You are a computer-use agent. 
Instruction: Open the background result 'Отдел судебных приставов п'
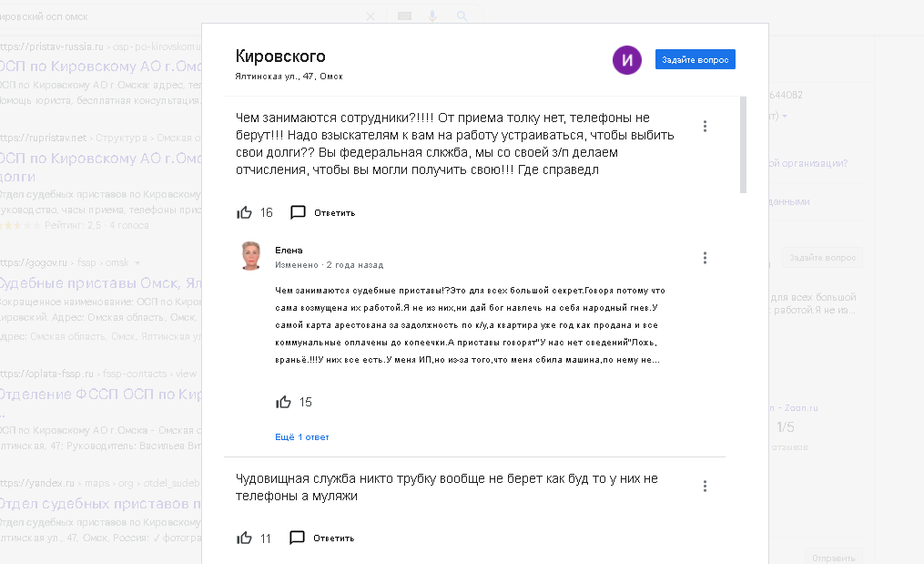click(x=101, y=504)
